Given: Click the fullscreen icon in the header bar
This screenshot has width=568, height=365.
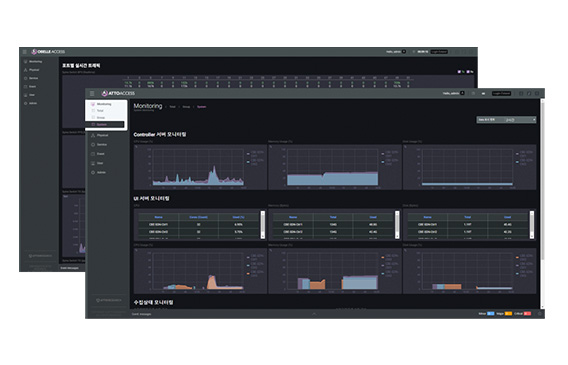Looking at the screenshot, I should point(529,93).
